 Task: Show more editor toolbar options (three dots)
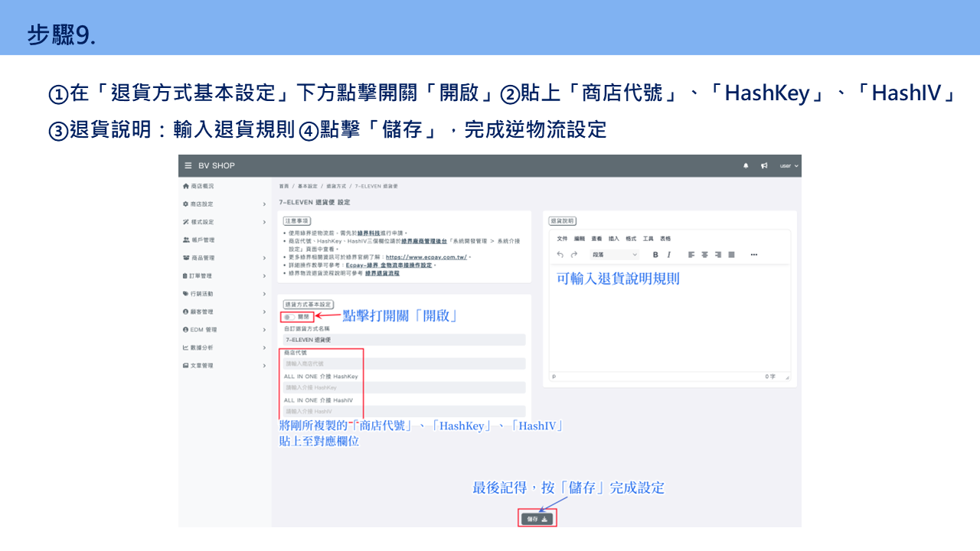point(754,254)
